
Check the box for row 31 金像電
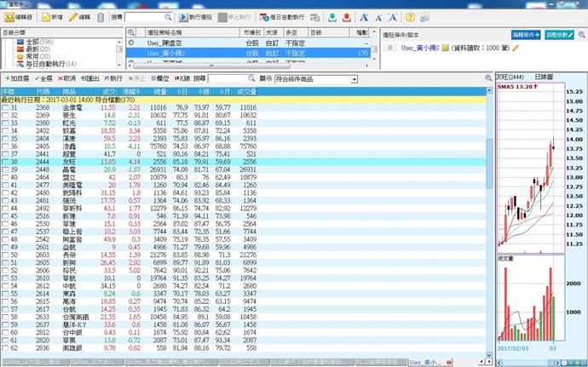[4, 108]
